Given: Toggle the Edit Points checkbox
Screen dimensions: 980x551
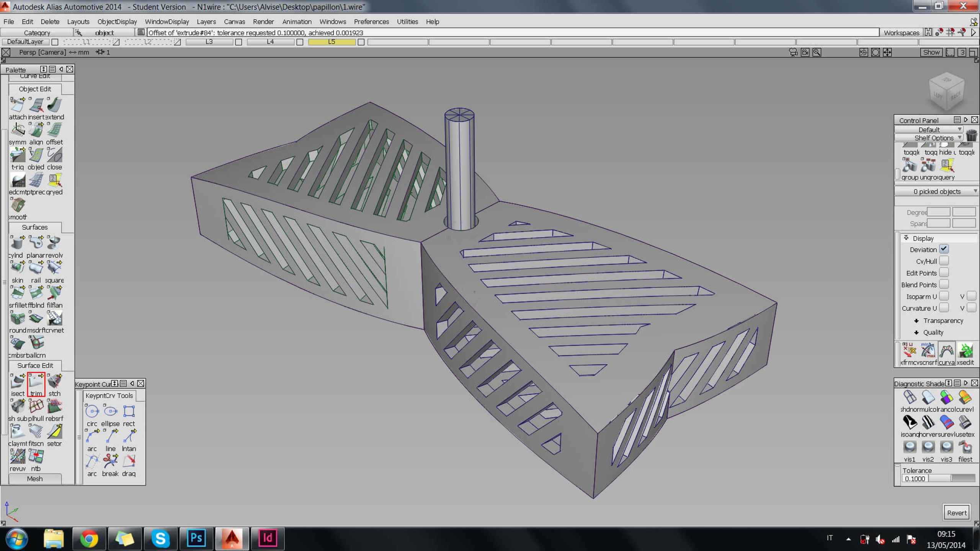Looking at the screenshot, I should point(944,273).
